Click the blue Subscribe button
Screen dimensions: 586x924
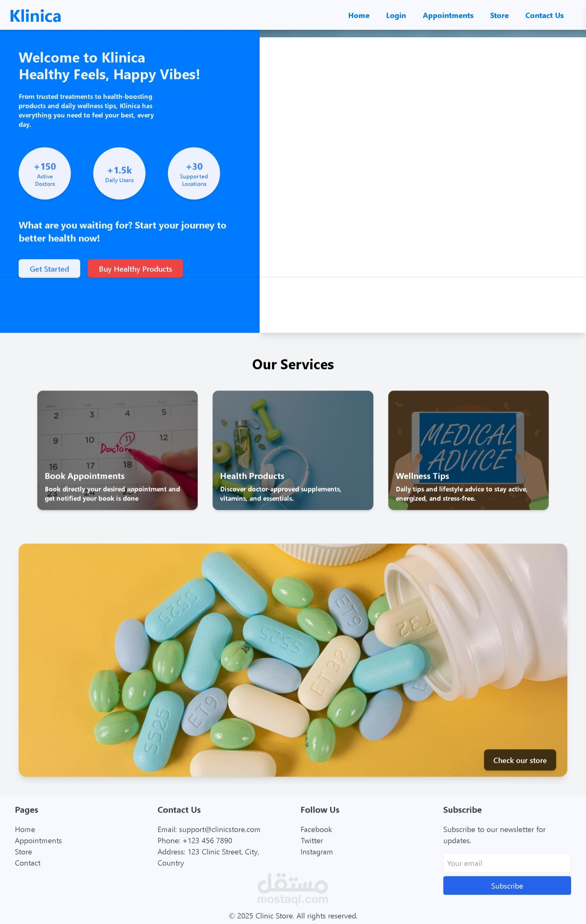click(507, 886)
